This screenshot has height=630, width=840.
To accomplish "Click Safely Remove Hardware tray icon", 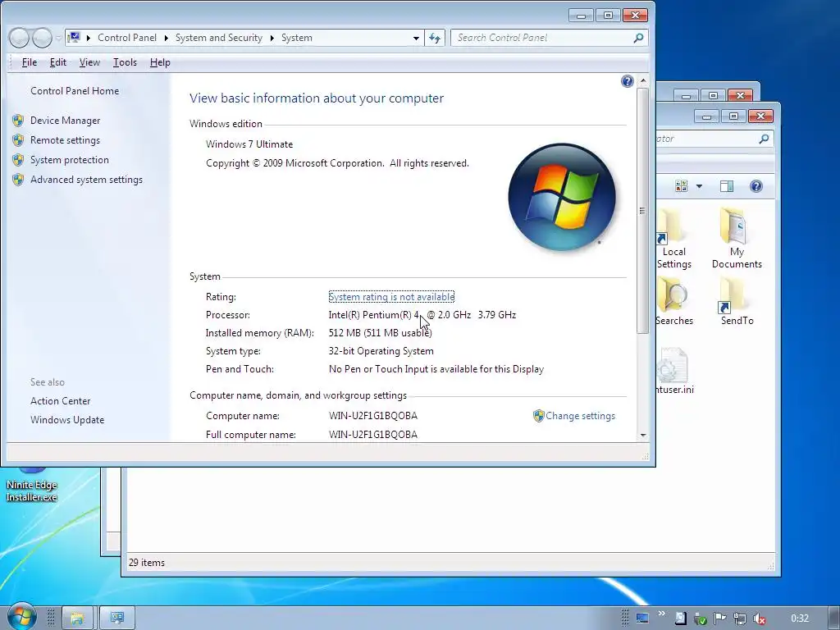I will click(700, 619).
